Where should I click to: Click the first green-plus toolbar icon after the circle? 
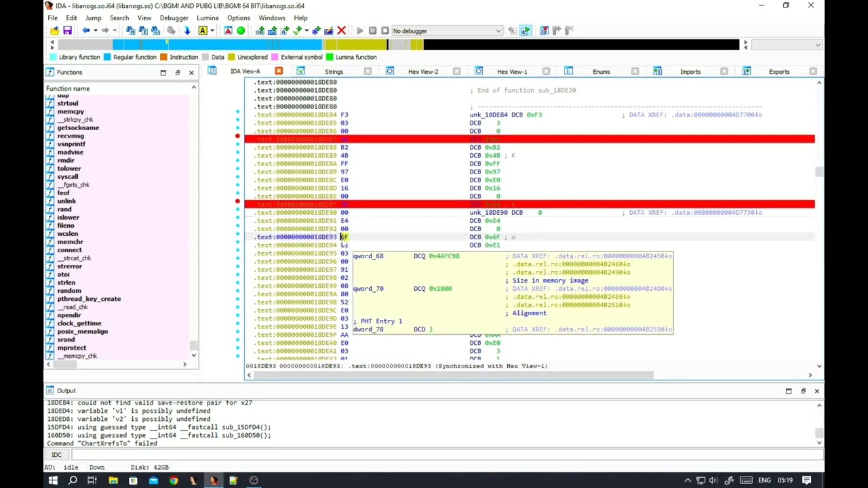[260, 30]
